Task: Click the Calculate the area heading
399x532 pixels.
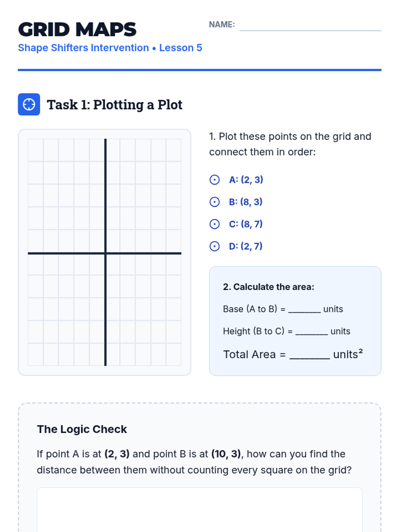Action: [x=268, y=287]
